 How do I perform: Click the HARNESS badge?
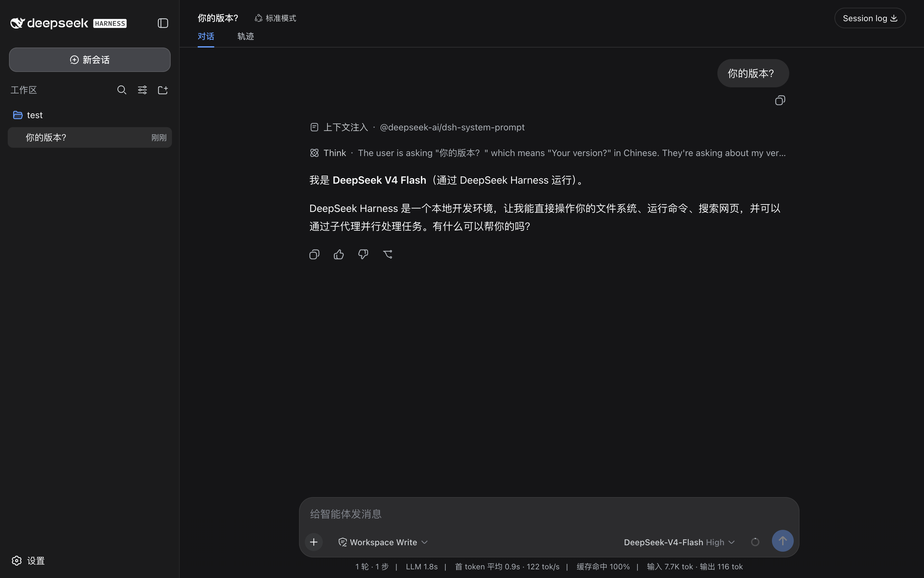coord(110,23)
